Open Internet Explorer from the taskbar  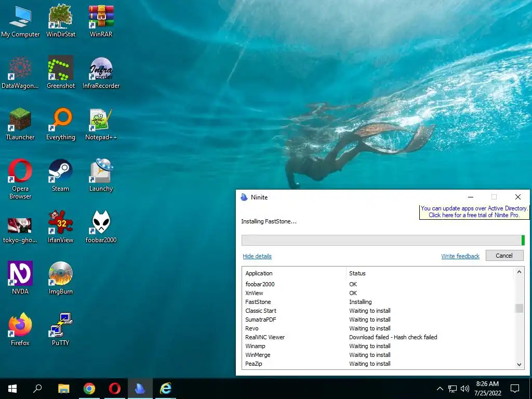click(x=166, y=389)
